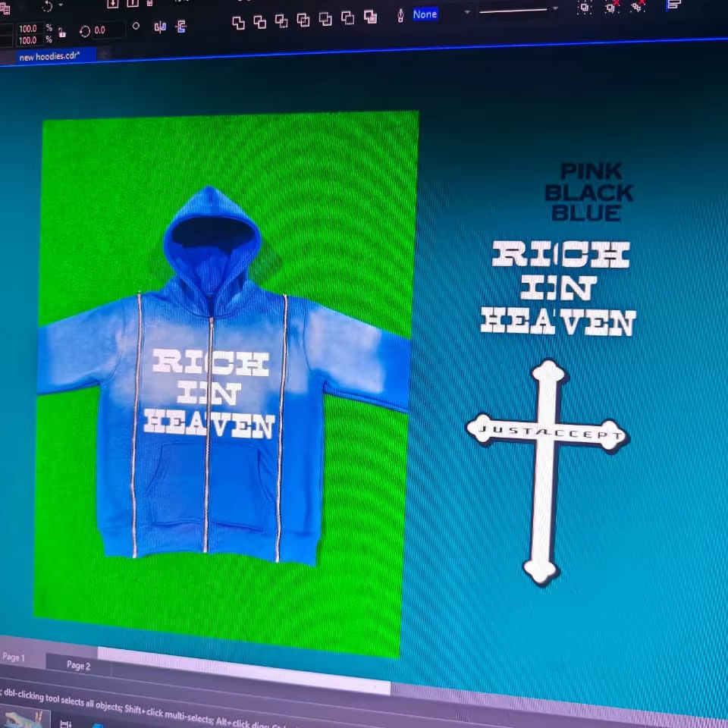Click the Mirror Vertically icon

[x=181, y=27]
